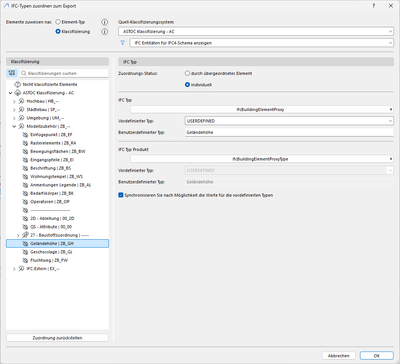Click the icon of Beschriftung | ZB_BS
This screenshot has width=400, height=364.
25,168
